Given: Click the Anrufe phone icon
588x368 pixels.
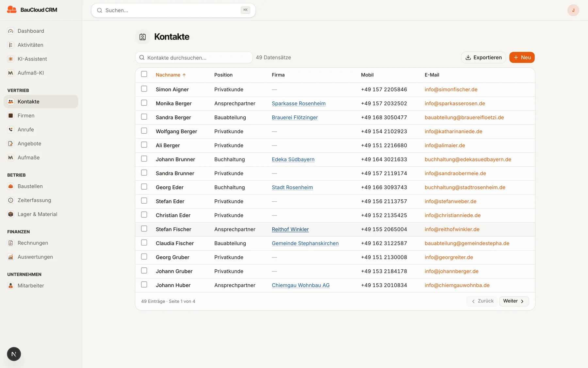Looking at the screenshot, I should click(11, 130).
